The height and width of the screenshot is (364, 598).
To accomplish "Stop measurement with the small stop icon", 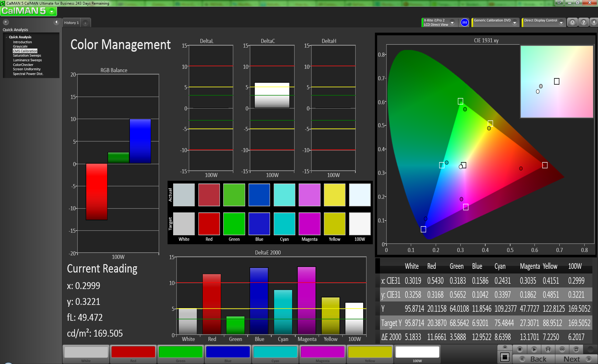I will tap(520, 349).
